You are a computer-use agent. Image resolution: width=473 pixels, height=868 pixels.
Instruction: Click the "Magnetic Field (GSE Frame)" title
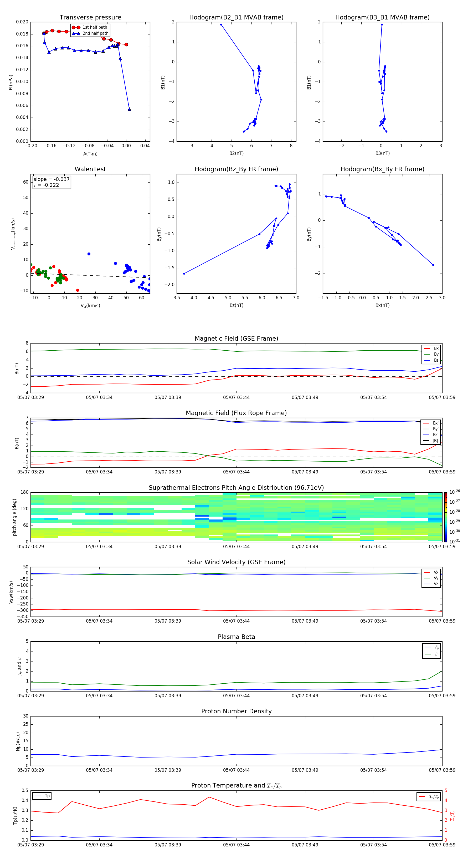[x=236, y=339]
